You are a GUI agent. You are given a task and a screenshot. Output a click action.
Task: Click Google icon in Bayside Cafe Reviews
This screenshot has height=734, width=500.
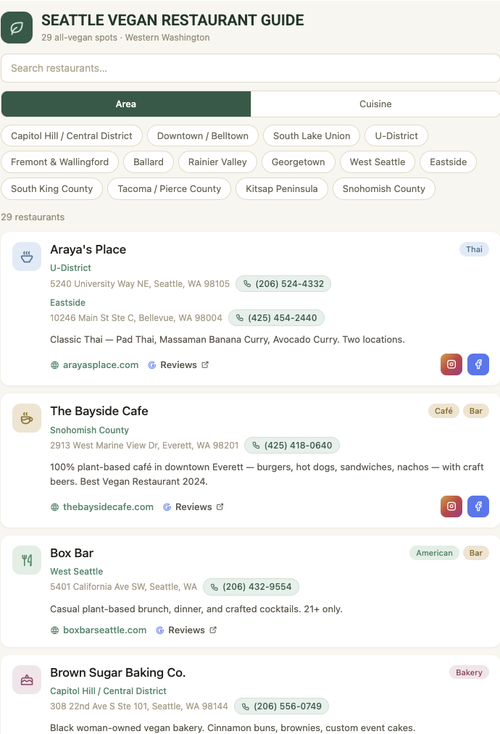click(167, 507)
